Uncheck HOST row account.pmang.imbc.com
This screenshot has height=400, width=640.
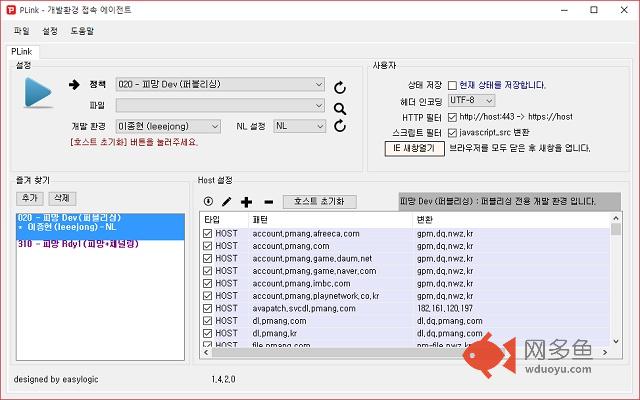(207, 283)
